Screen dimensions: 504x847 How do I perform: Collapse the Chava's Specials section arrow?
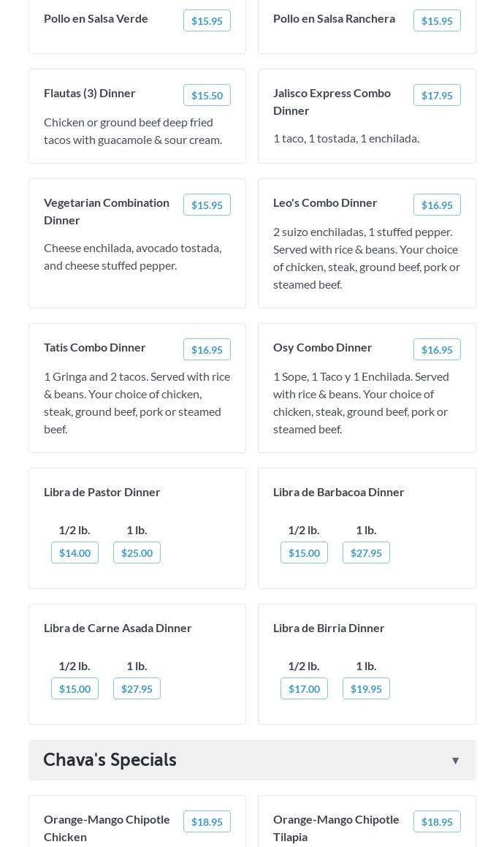point(455,761)
